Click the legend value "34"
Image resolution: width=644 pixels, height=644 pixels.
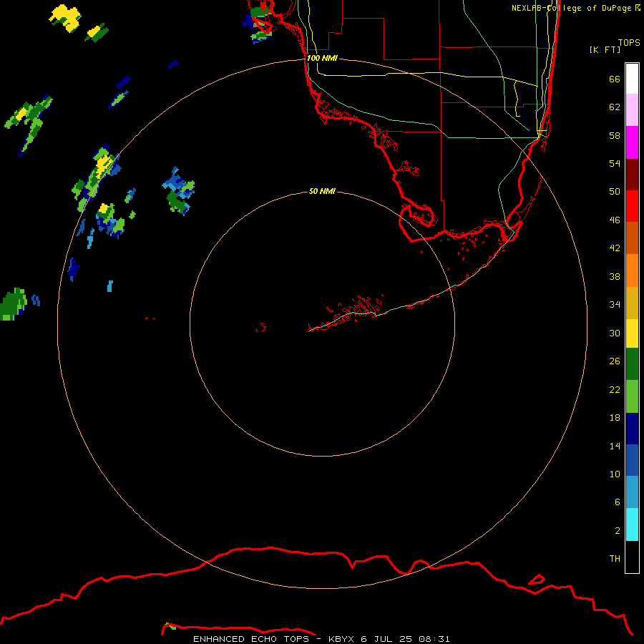point(615,305)
